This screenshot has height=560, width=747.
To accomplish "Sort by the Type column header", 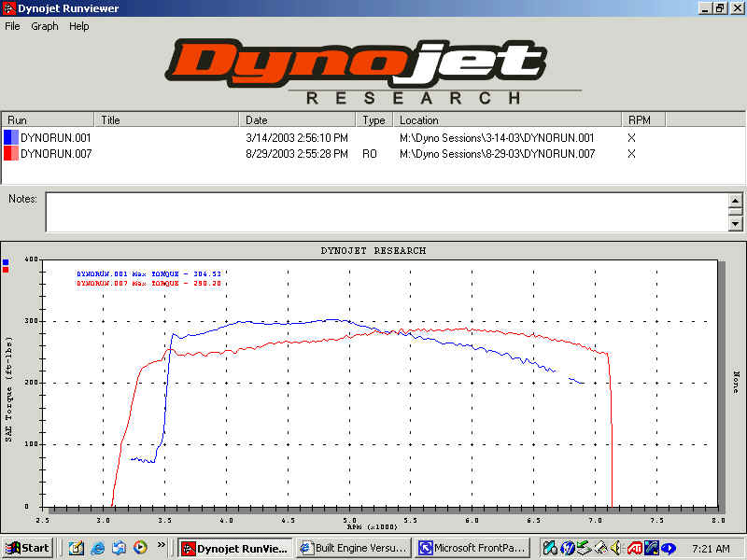I will click(374, 120).
